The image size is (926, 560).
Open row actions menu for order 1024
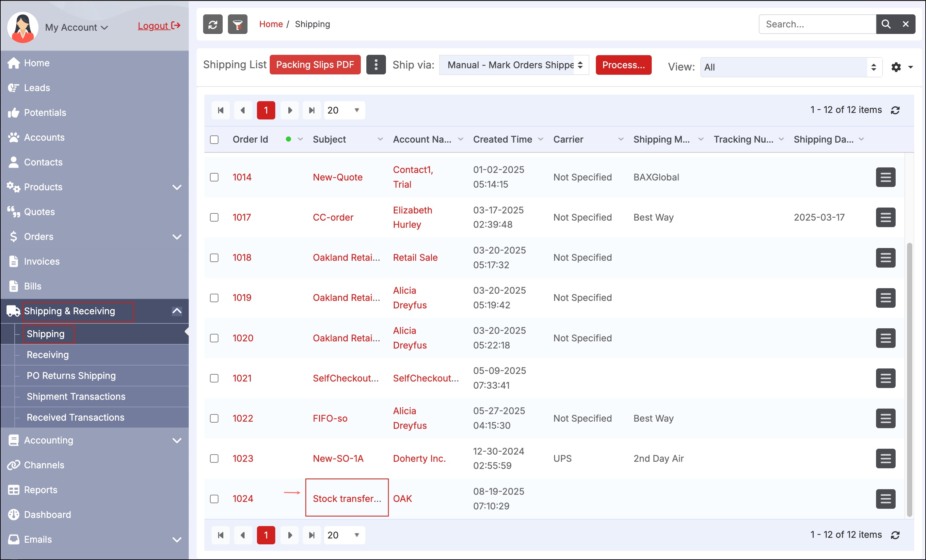[x=886, y=499]
